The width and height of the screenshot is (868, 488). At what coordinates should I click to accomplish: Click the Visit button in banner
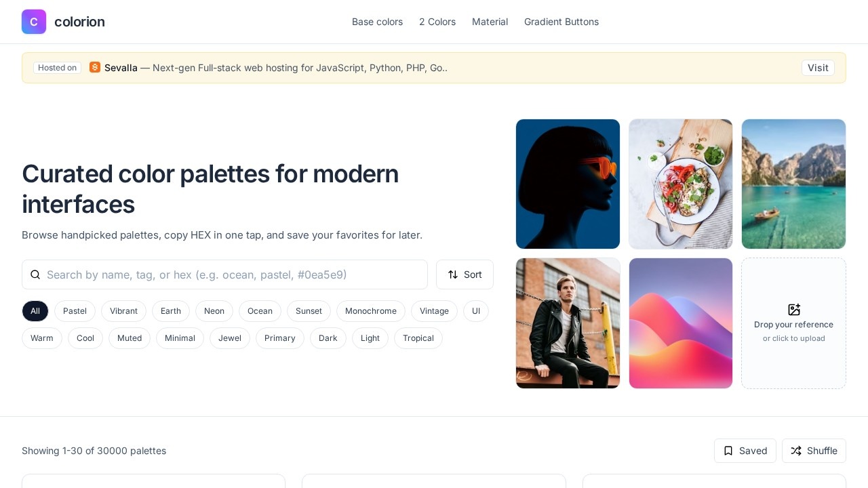click(x=818, y=68)
